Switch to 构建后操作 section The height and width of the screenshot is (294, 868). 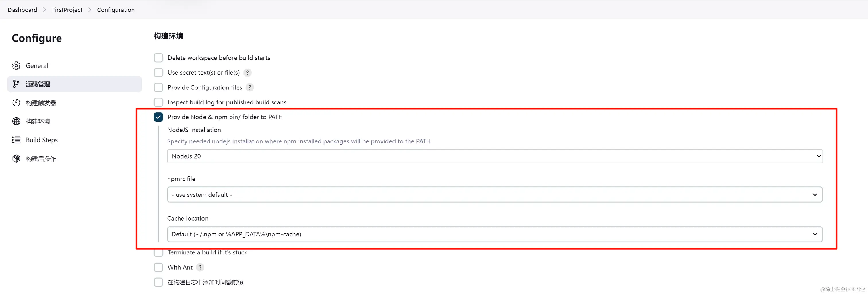(41, 159)
